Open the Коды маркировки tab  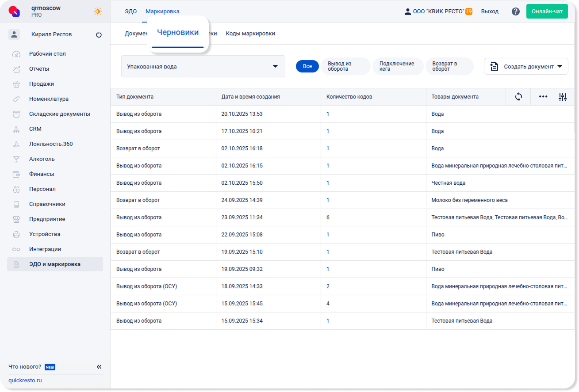click(x=250, y=34)
